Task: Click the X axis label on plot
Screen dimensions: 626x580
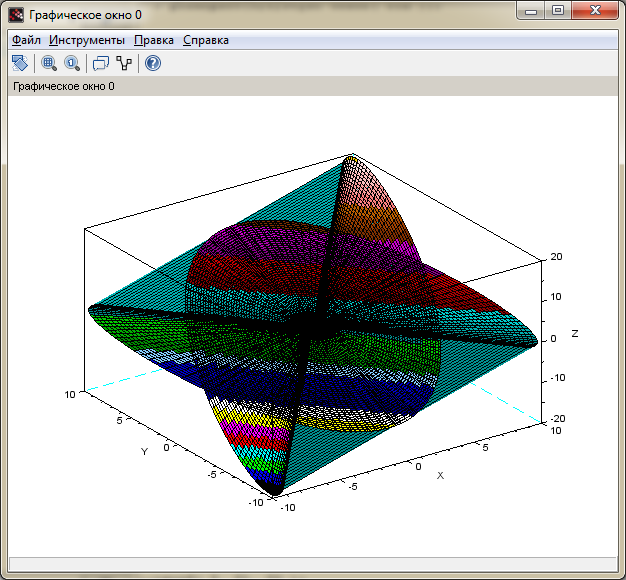Action: coord(440,474)
